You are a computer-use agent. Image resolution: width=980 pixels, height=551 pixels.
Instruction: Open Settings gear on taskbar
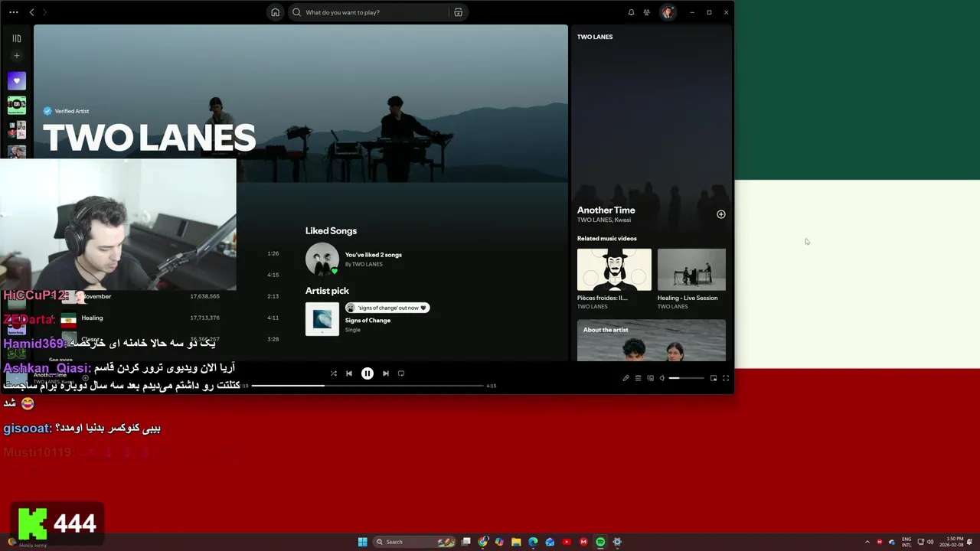[617, 542]
